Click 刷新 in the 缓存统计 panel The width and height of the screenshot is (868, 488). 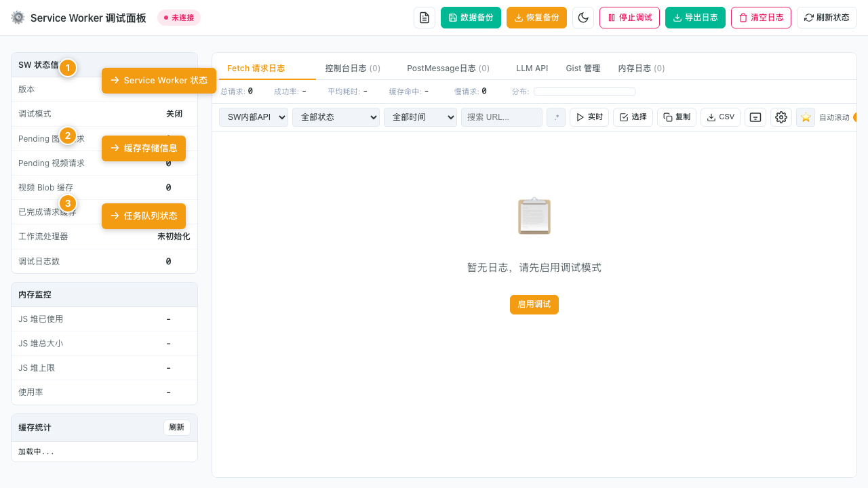[x=177, y=428]
